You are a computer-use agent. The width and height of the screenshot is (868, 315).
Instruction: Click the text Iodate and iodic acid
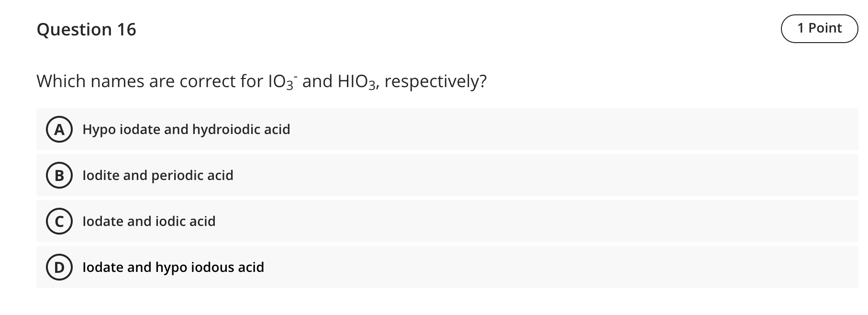point(149,222)
